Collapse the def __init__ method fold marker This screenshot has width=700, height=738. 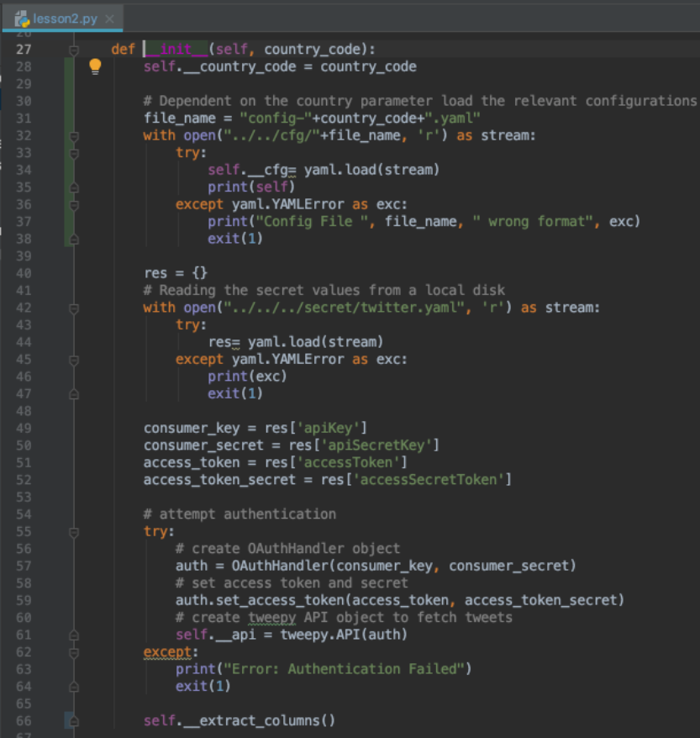(74, 50)
